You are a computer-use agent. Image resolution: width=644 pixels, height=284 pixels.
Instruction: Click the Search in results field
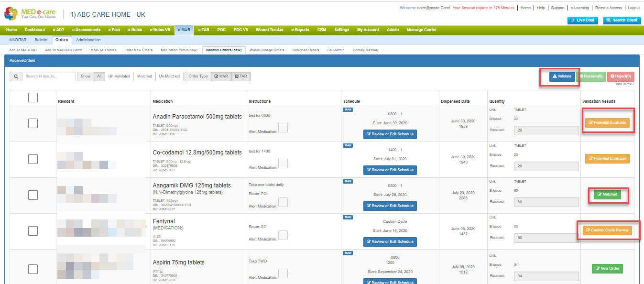tap(49, 76)
